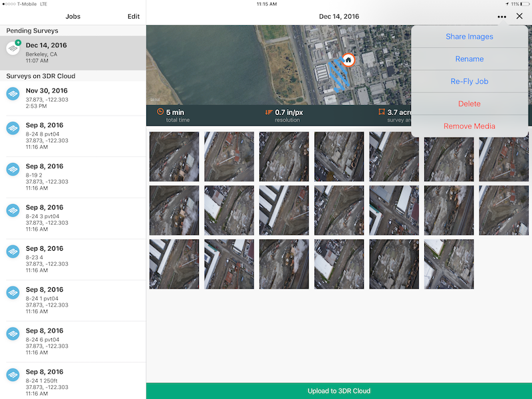
Task: Open the third thumbnail in the top row
Action: tap(284, 157)
